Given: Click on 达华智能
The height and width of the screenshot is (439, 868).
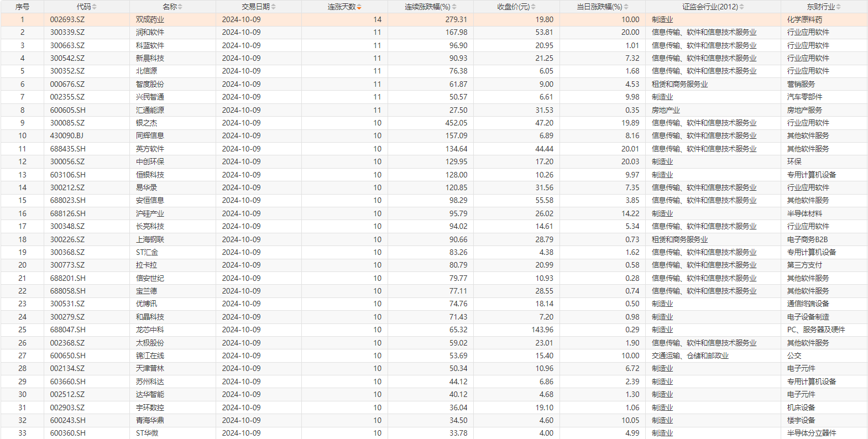Looking at the screenshot, I should click(x=150, y=394).
